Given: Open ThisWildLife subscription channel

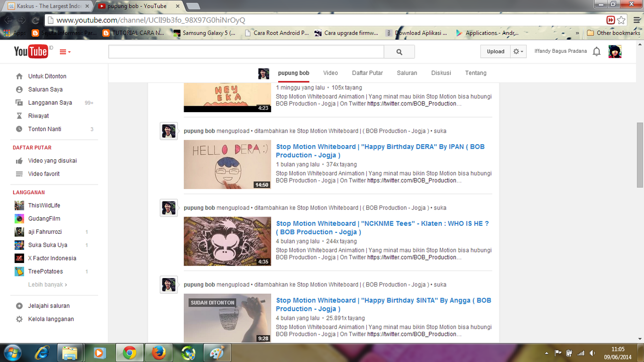Looking at the screenshot, I should pyautogui.click(x=44, y=205).
